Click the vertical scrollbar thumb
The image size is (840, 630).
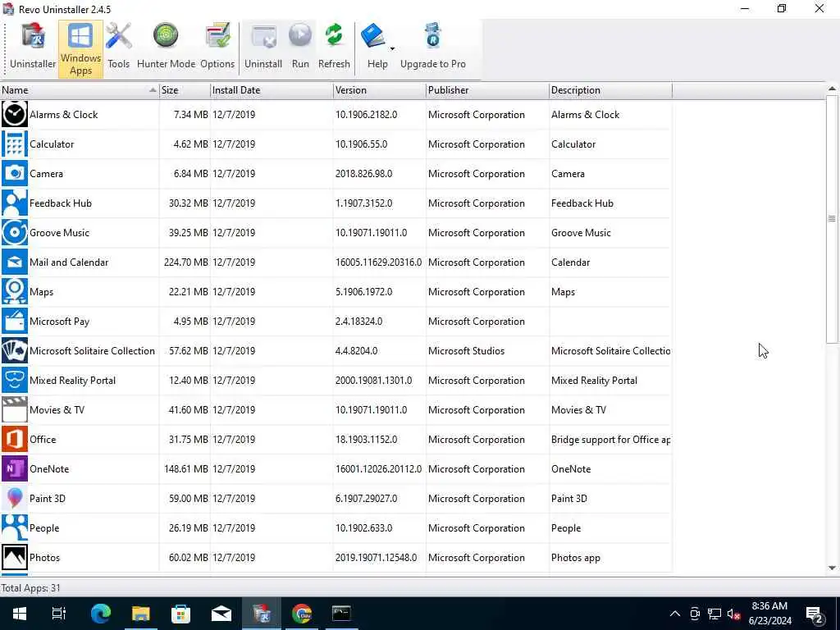pos(832,219)
